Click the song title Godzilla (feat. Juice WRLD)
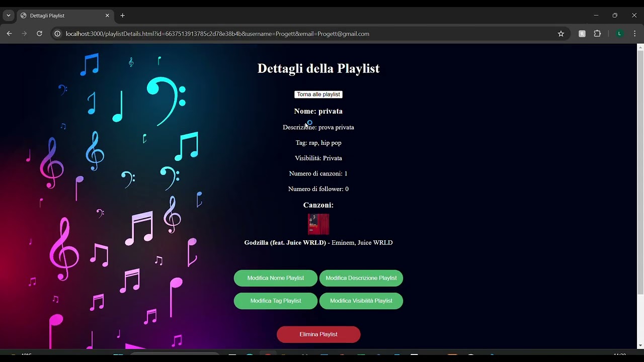 (285, 243)
